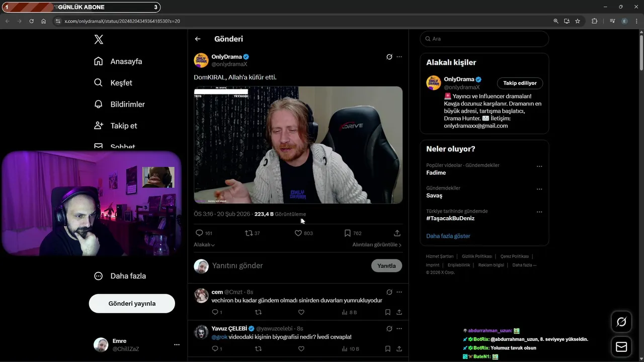
Task: Click Grok icon on OnlyDrama post
Action: tap(389, 57)
